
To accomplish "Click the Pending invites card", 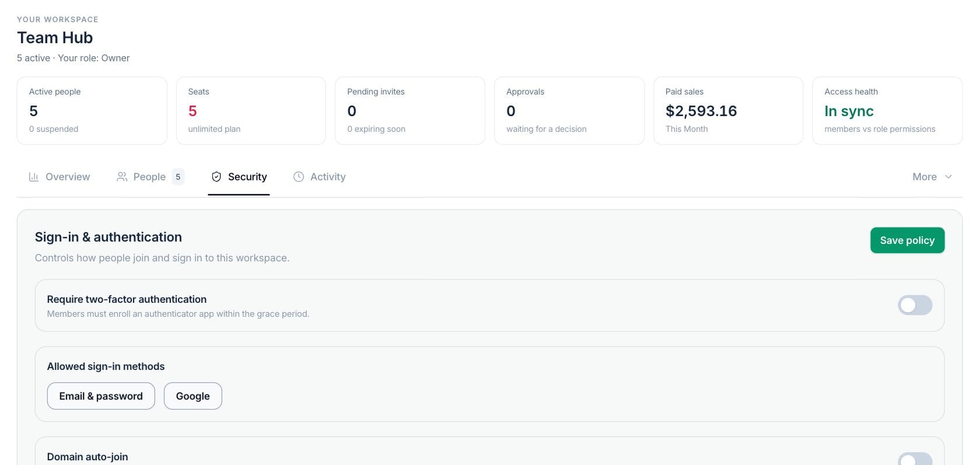I will [x=410, y=111].
